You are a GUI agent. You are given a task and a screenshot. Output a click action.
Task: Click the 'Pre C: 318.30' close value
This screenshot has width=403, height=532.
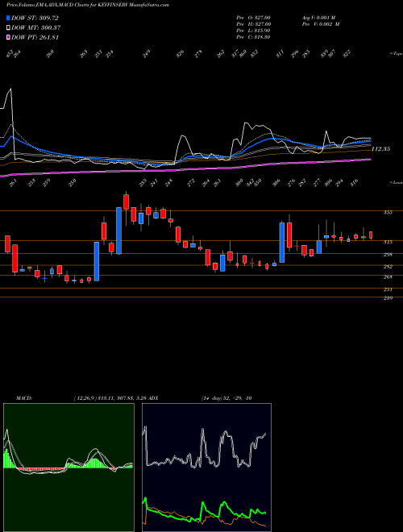pos(253,37)
